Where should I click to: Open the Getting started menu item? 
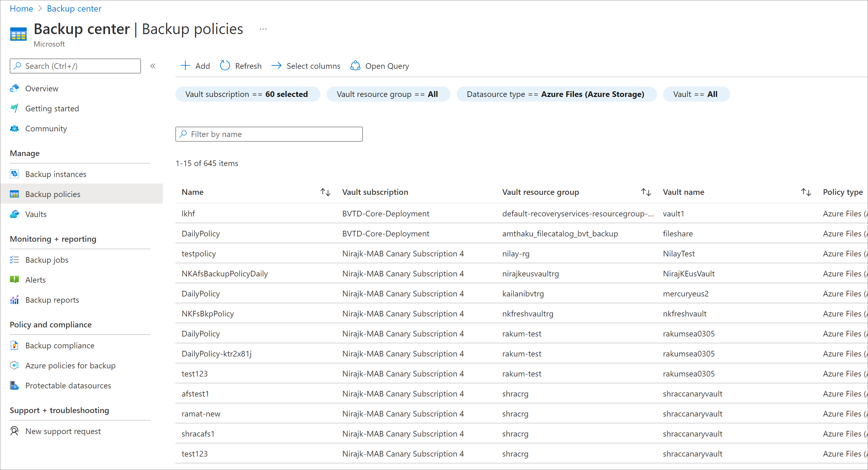pyautogui.click(x=52, y=108)
